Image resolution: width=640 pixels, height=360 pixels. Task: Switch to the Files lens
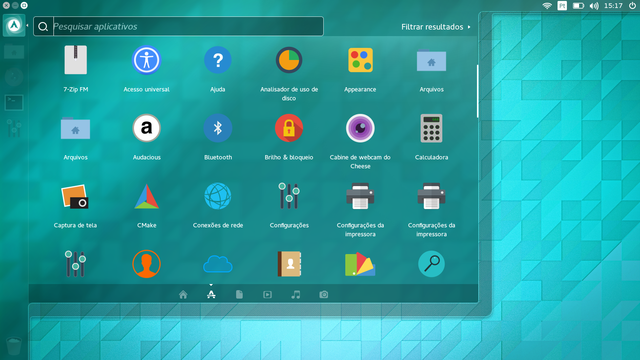click(x=239, y=294)
